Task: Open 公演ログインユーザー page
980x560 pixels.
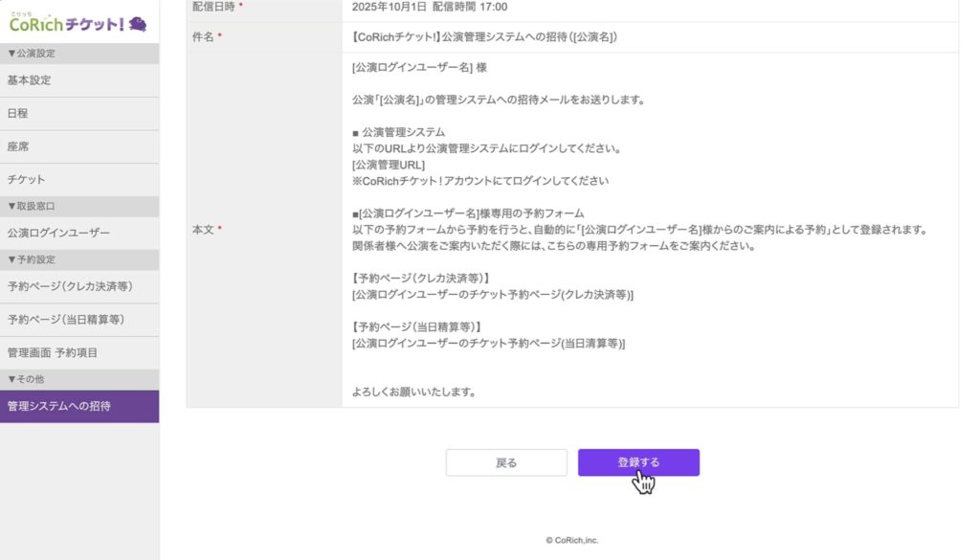Action: (58, 233)
